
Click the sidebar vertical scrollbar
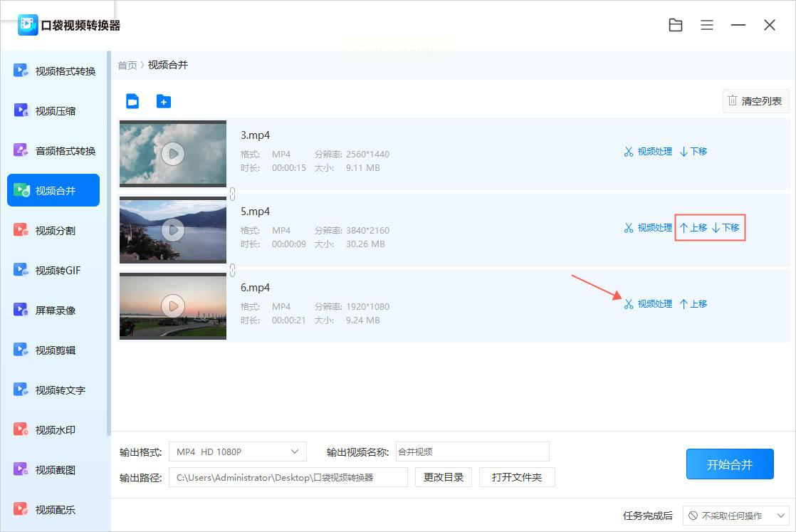pyautogui.click(x=109, y=244)
